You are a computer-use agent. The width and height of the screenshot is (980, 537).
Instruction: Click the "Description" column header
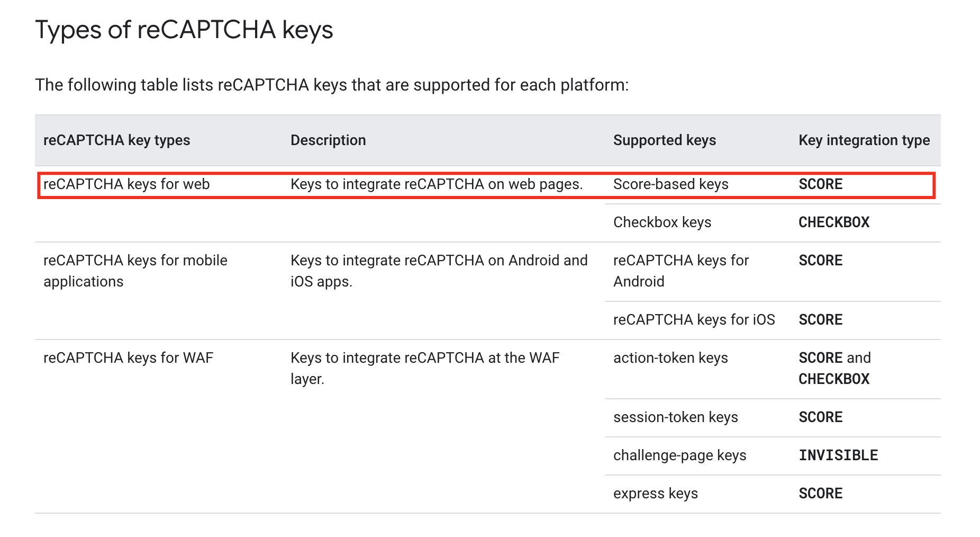click(328, 140)
